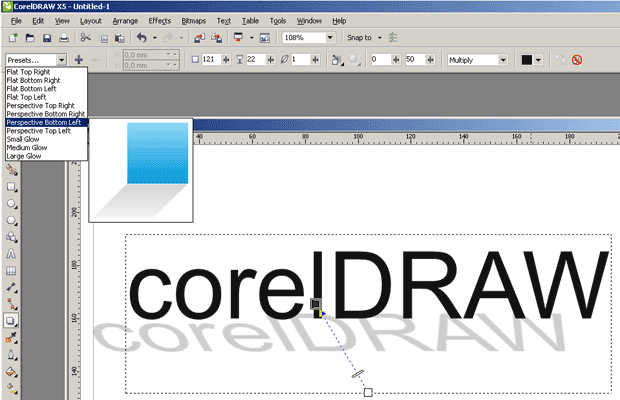
Task: Select the Ellipse tool
Action: pos(11,204)
